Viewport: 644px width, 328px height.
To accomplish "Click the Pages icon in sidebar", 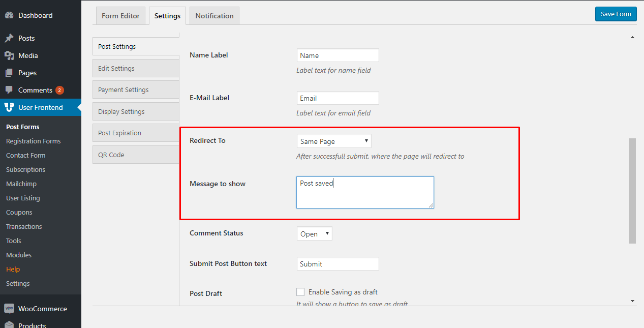I will [x=9, y=73].
